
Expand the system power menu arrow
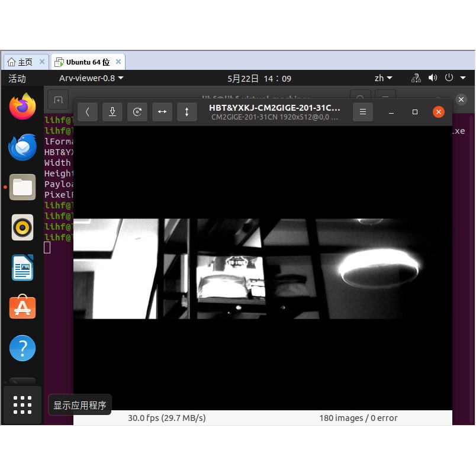(463, 78)
